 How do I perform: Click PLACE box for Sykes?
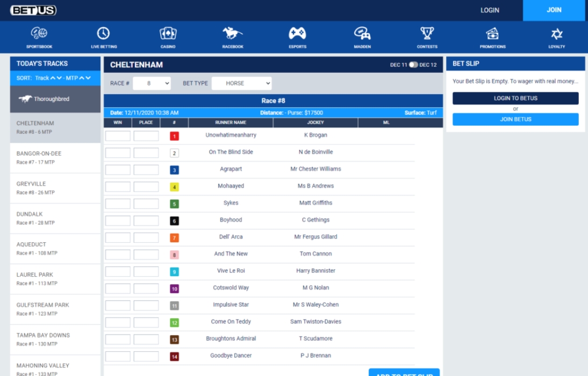click(x=146, y=204)
